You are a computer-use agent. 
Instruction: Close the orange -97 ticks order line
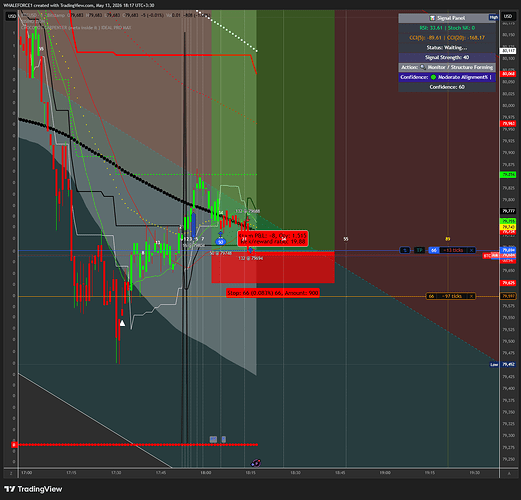(471, 296)
